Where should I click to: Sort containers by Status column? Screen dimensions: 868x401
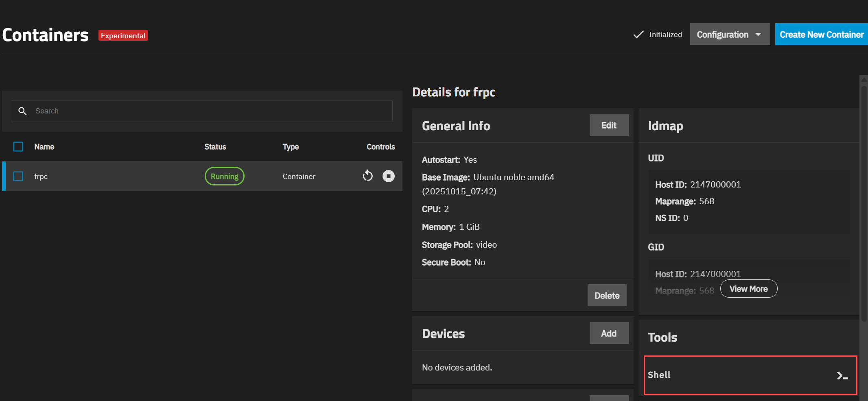pyautogui.click(x=215, y=147)
